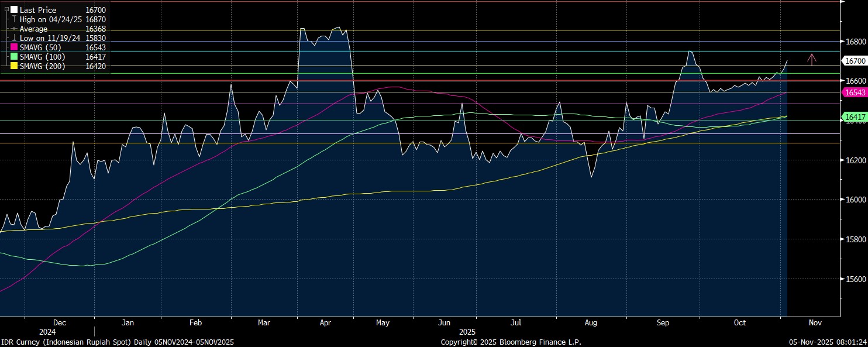Click the IDR Curncy chart title text

pyautogui.click(x=117, y=342)
